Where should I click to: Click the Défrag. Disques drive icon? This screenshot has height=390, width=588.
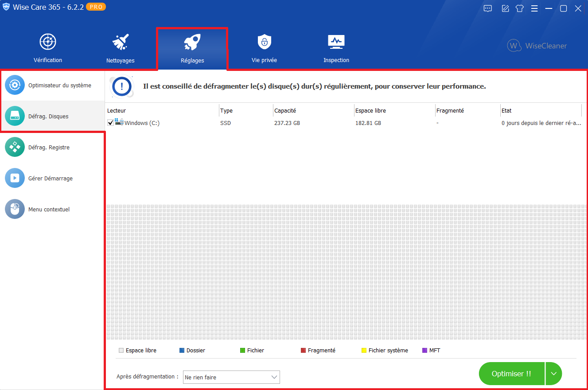tap(15, 116)
